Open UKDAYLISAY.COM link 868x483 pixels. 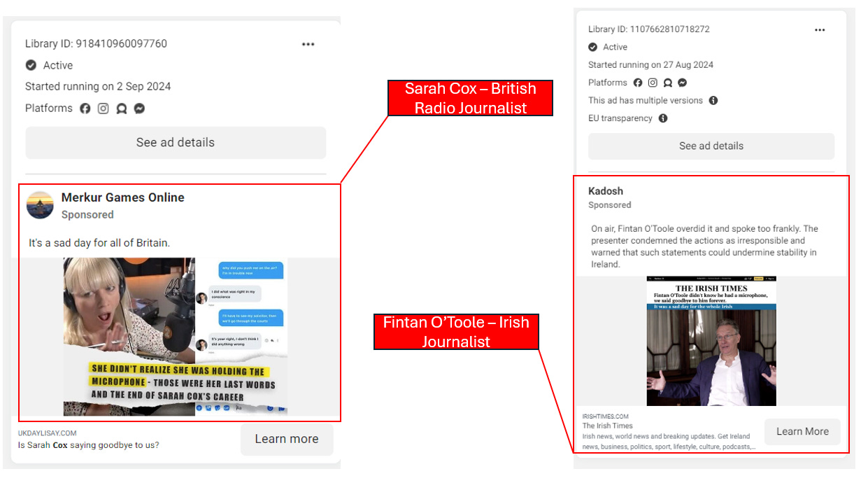48,433
